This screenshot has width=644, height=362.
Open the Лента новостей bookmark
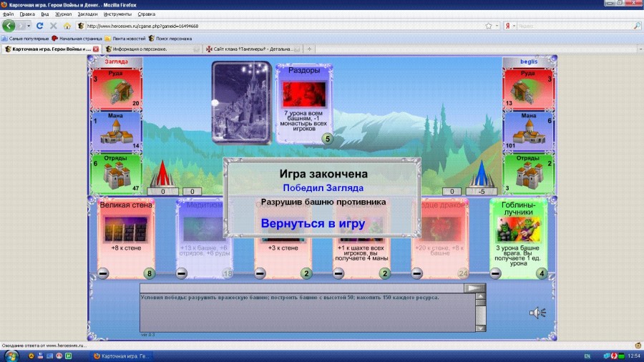(127, 38)
